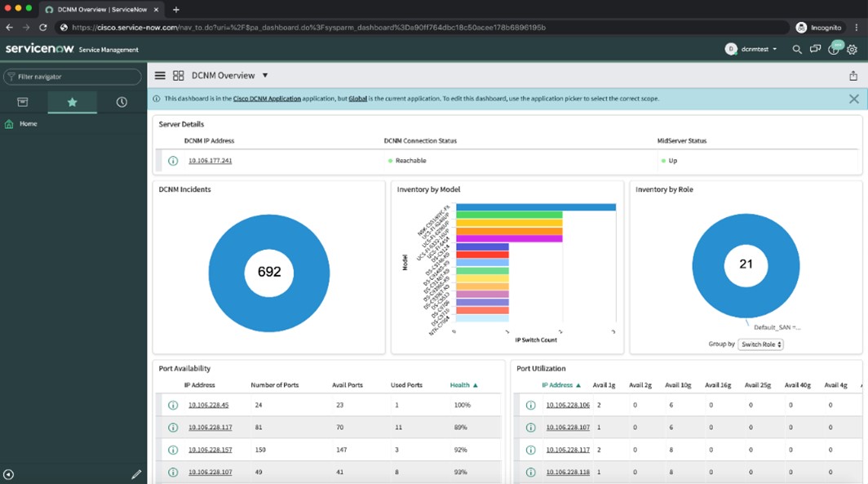Open the system settings gear icon

coord(852,49)
